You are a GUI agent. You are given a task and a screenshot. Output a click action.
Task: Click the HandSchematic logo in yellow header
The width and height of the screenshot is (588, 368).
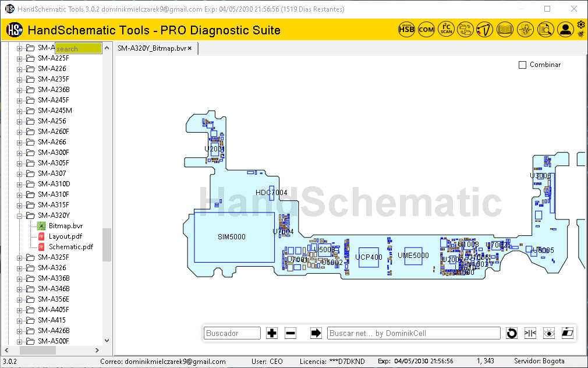15,30
